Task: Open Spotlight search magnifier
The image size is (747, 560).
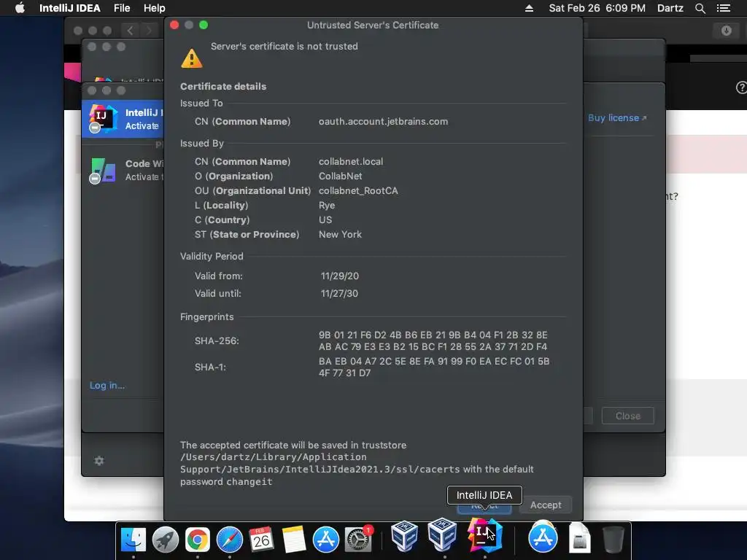Action: tap(700, 8)
